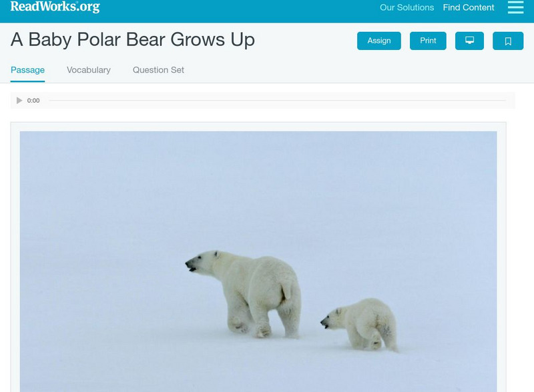Viewport: 534px width, 392px height.
Task: Open Find Content in the header
Action: tap(469, 7)
